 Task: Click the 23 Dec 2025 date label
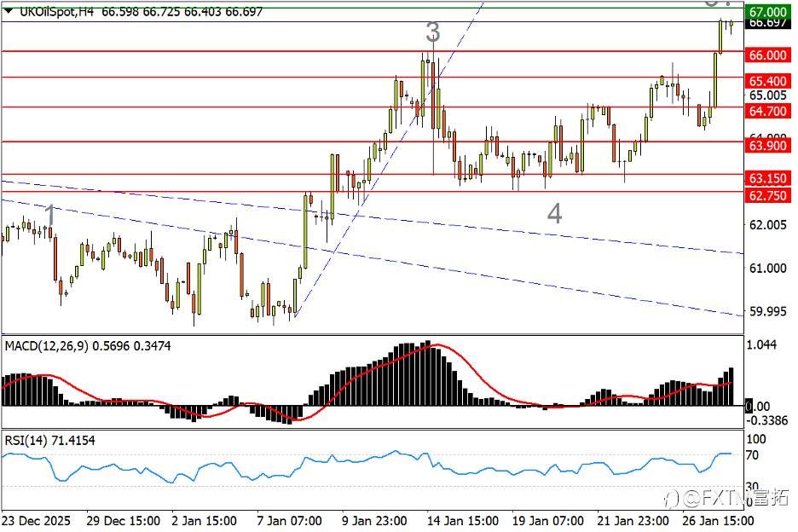pos(36,521)
